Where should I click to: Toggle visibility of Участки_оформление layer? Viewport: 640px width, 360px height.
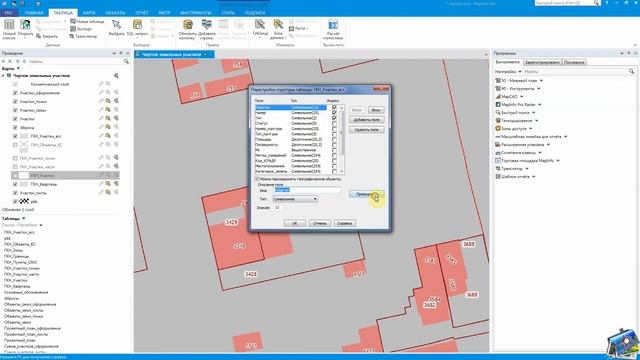pos(15,93)
